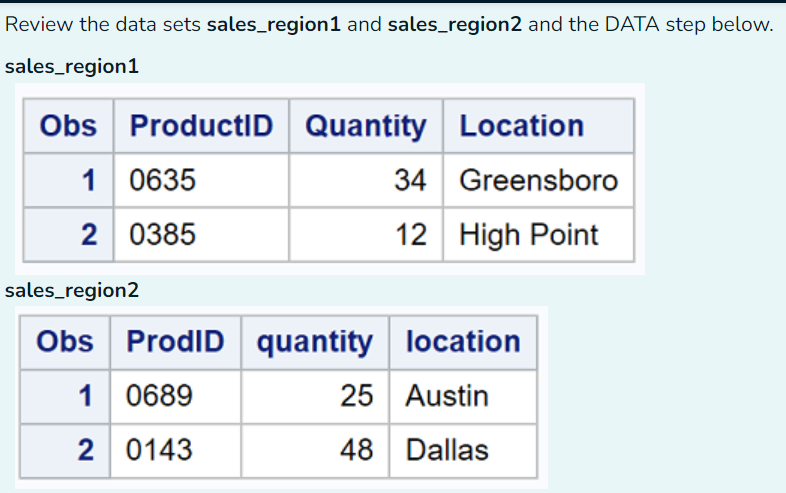
Task: Select the quantity value 48
Action: (x=315, y=450)
